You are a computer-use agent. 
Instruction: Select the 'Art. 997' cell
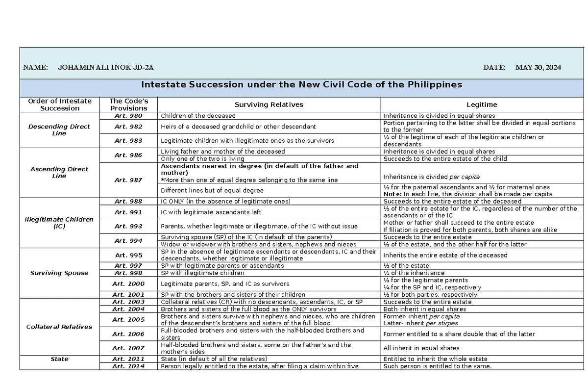(x=129, y=265)
